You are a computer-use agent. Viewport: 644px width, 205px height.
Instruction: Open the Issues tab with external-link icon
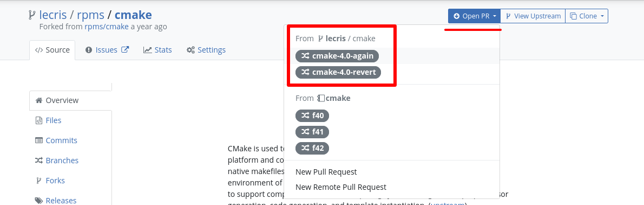(108, 50)
